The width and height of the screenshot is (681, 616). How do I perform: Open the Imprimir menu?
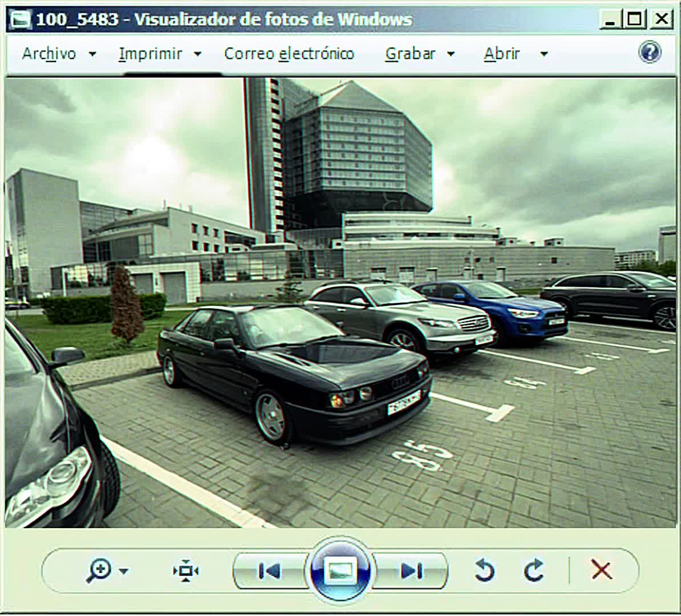coord(150,54)
